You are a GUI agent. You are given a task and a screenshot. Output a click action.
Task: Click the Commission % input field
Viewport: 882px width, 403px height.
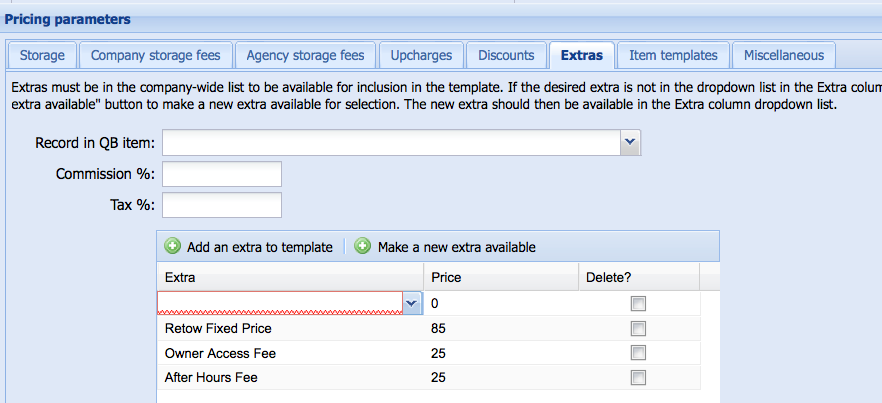222,174
